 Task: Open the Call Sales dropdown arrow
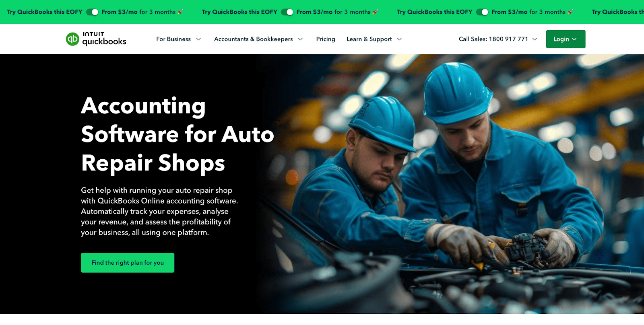[535, 39]
